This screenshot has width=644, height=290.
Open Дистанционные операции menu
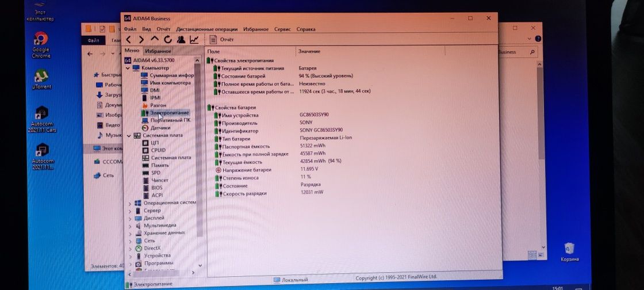[206, 29]
